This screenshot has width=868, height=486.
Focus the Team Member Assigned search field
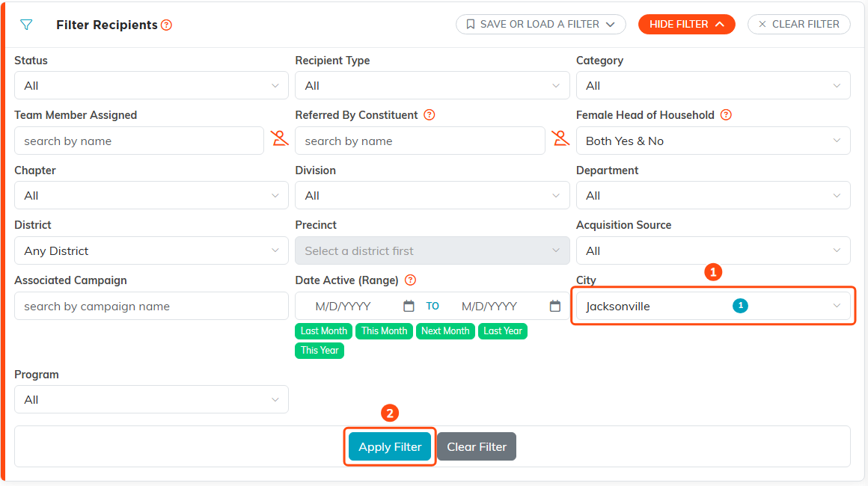(139, 141)
